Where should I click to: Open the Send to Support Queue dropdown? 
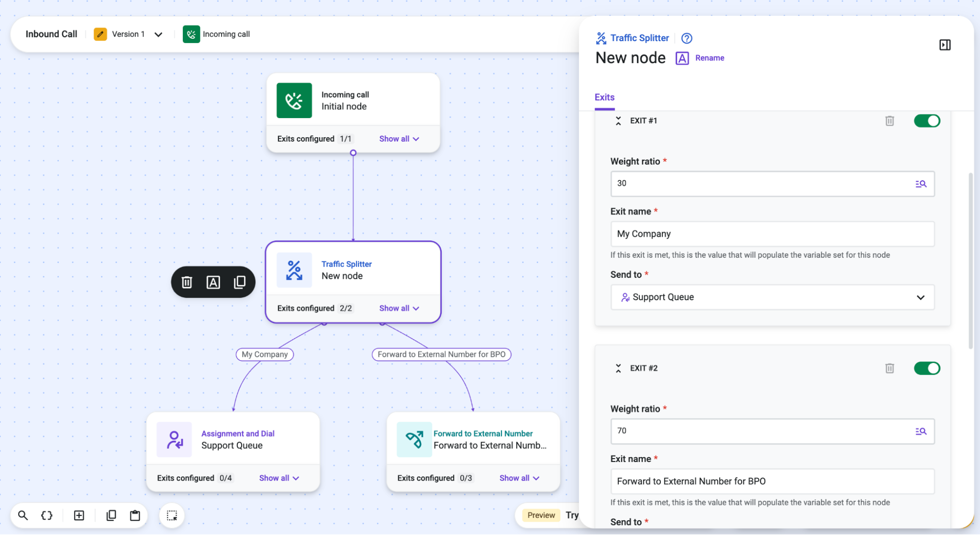[772, 297]
